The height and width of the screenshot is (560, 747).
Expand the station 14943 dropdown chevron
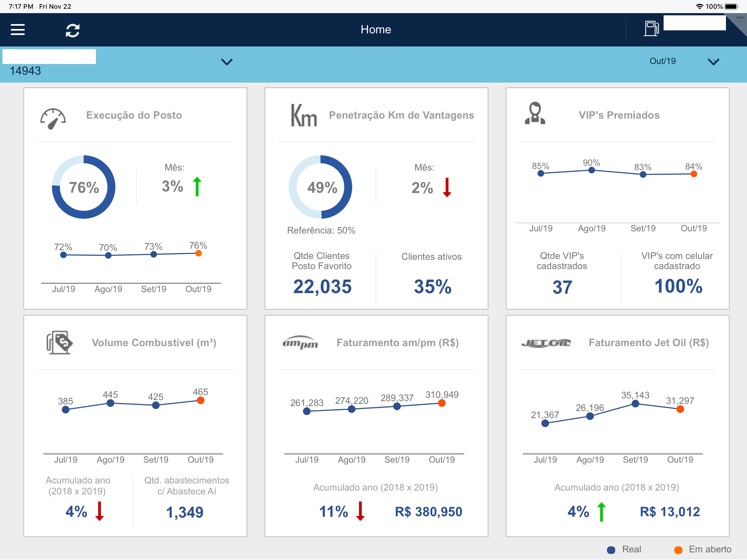click(x=227, y=62)
